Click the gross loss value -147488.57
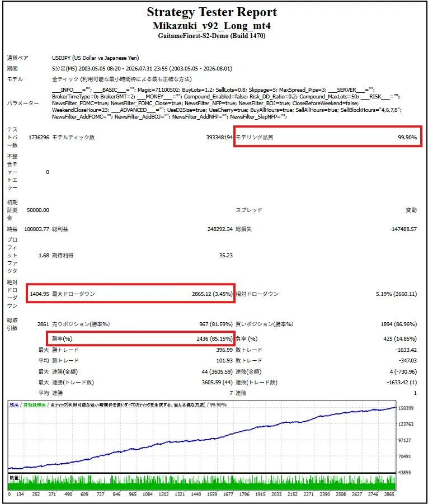 (403, 229)
